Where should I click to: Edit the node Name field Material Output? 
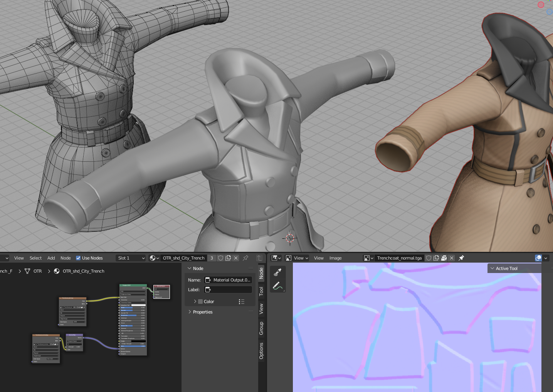pos(228,280)
